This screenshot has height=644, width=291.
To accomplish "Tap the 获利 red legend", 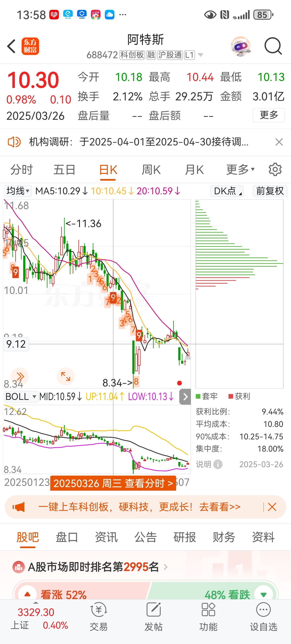I will [x=239, y=396].
